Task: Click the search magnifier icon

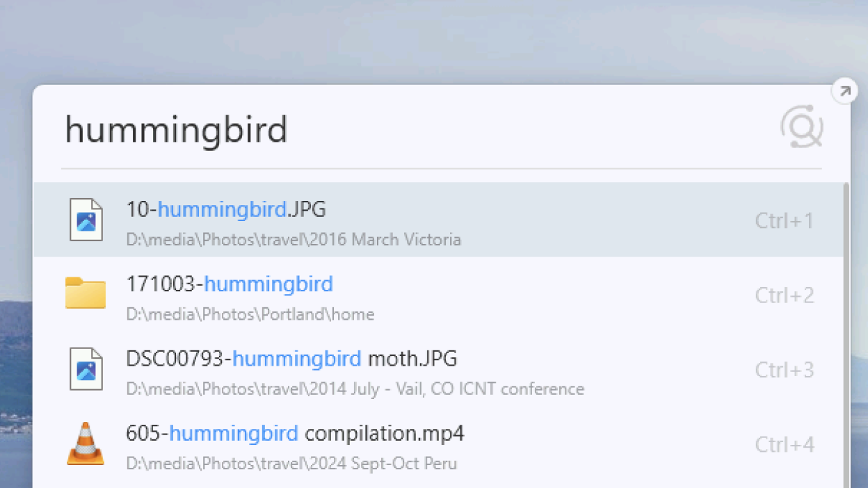Action: coord(802,127)
